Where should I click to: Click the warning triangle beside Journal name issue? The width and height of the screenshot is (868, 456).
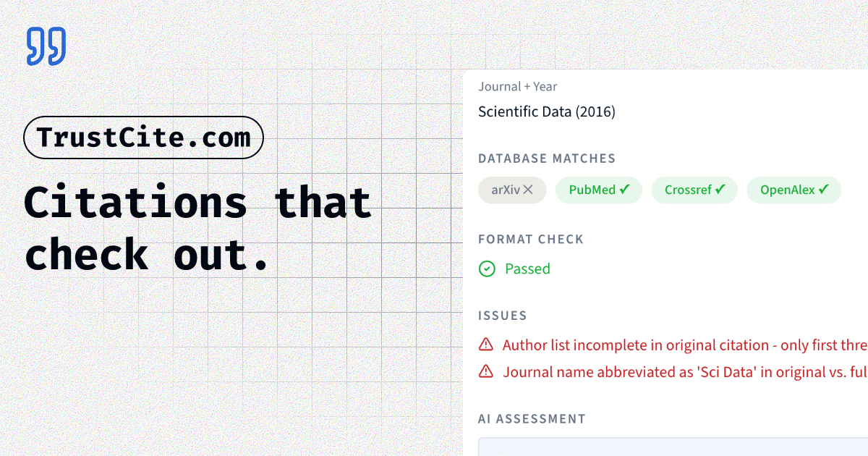[486, 371]
